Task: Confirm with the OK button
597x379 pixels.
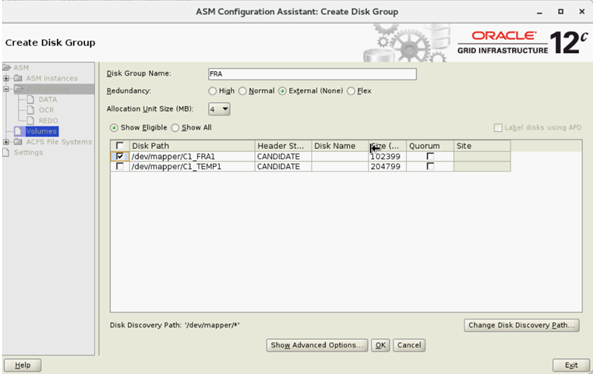Action: coord(380,345)
